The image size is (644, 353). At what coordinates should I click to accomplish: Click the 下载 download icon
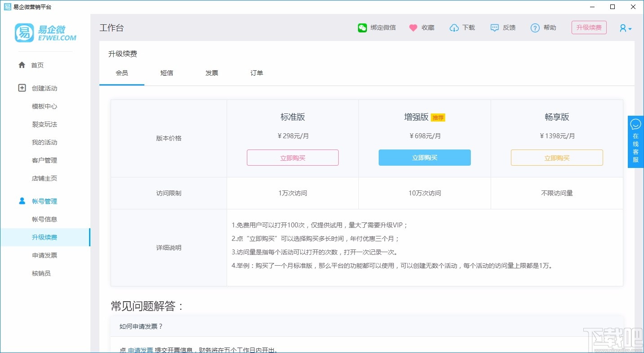pyautogui.click(x=454, y=27)
